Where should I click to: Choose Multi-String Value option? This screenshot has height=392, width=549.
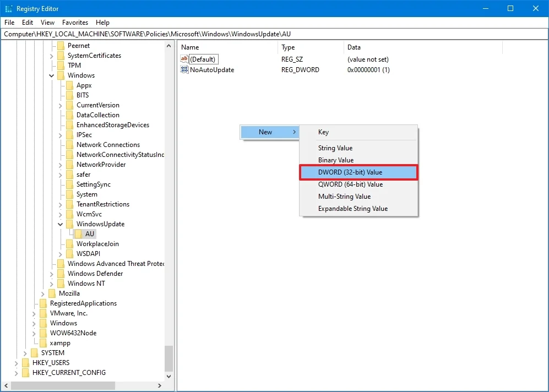click(358, 197)
